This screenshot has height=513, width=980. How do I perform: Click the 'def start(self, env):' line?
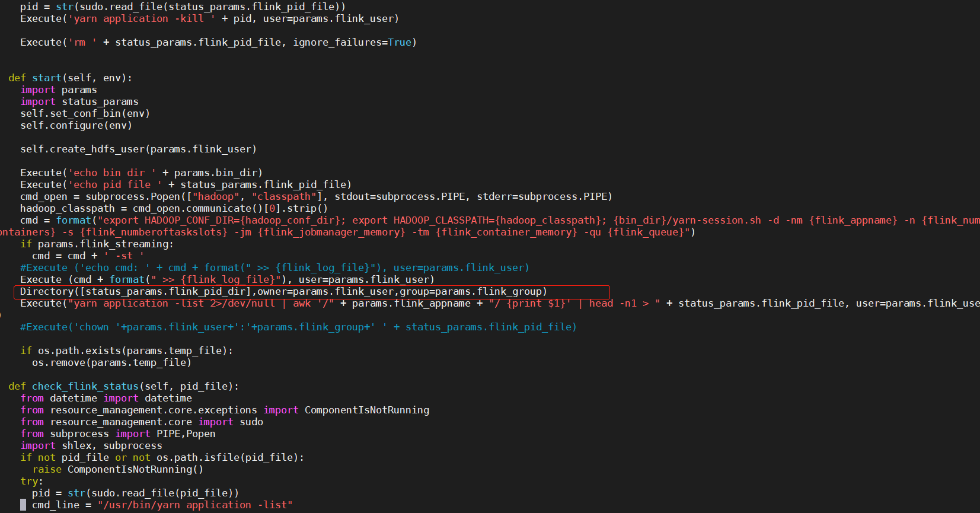tap(71, 78)
